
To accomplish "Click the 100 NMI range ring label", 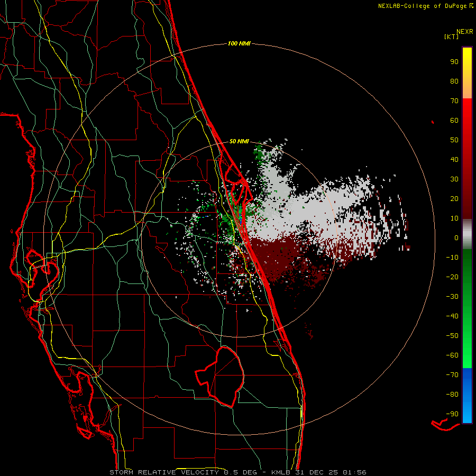I will pos(239,43).
